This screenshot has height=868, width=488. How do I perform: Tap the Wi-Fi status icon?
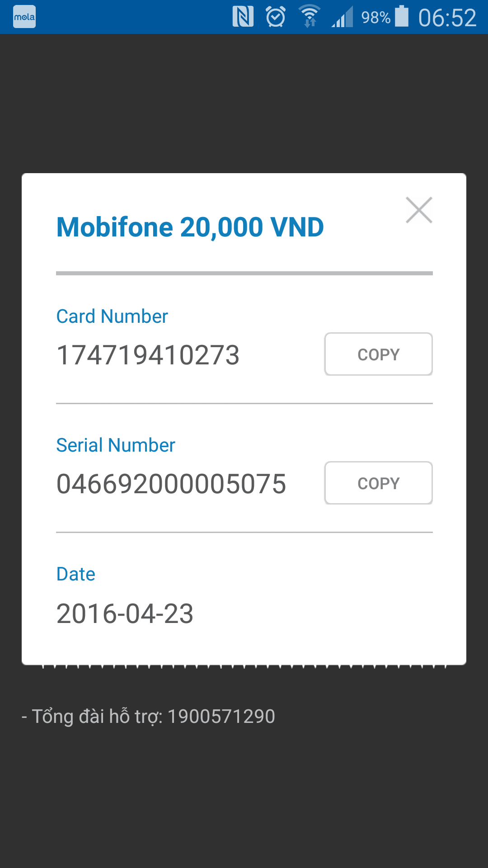(x=310, y=17)
